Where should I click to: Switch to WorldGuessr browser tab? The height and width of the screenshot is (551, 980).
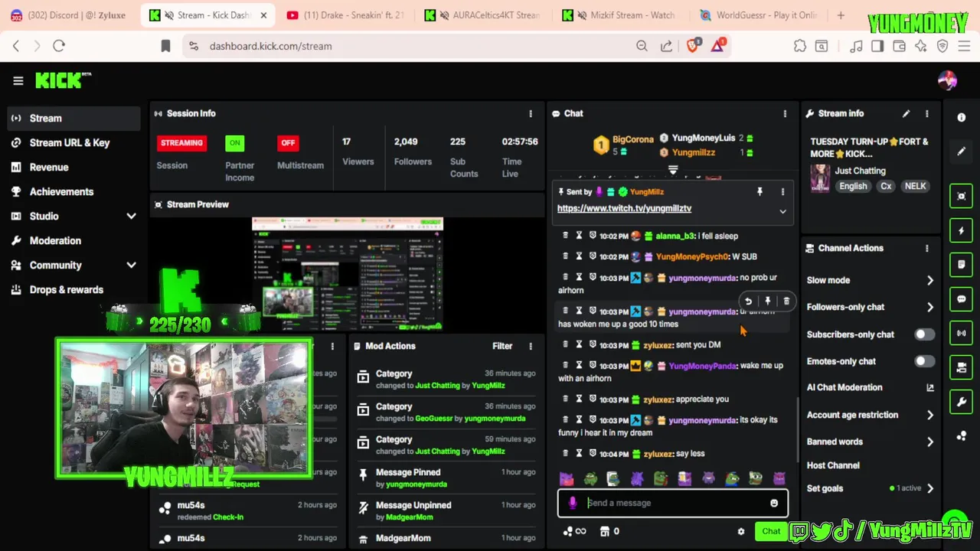point(758,15)
